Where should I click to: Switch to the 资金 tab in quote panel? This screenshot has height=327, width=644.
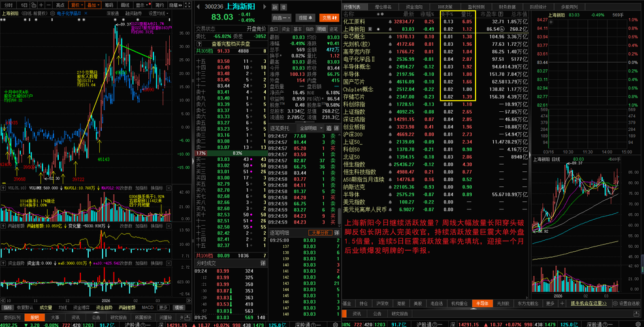(x=286, y=29)
